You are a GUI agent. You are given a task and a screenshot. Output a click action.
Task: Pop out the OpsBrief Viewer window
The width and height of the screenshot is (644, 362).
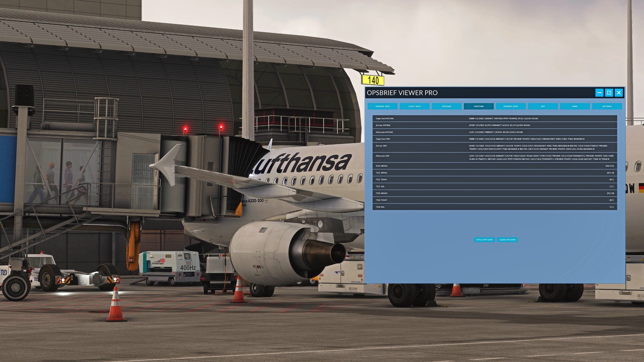609,93
